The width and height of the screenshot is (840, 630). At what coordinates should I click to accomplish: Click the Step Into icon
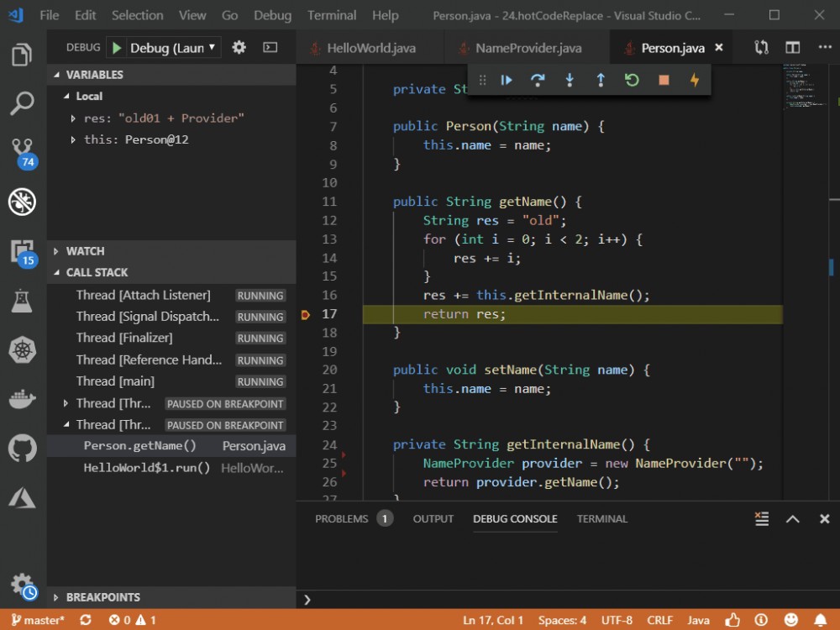(570, 80)
